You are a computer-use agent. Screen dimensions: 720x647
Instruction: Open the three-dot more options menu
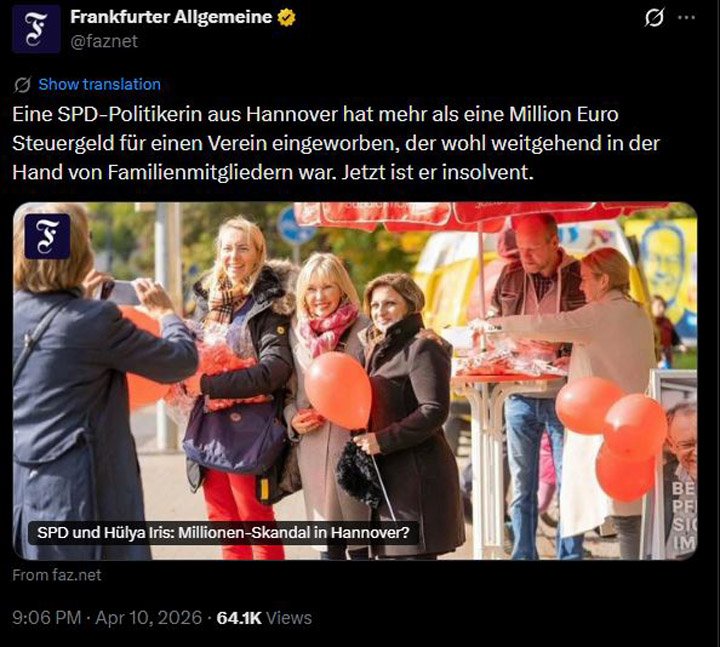tap(686, 17)
